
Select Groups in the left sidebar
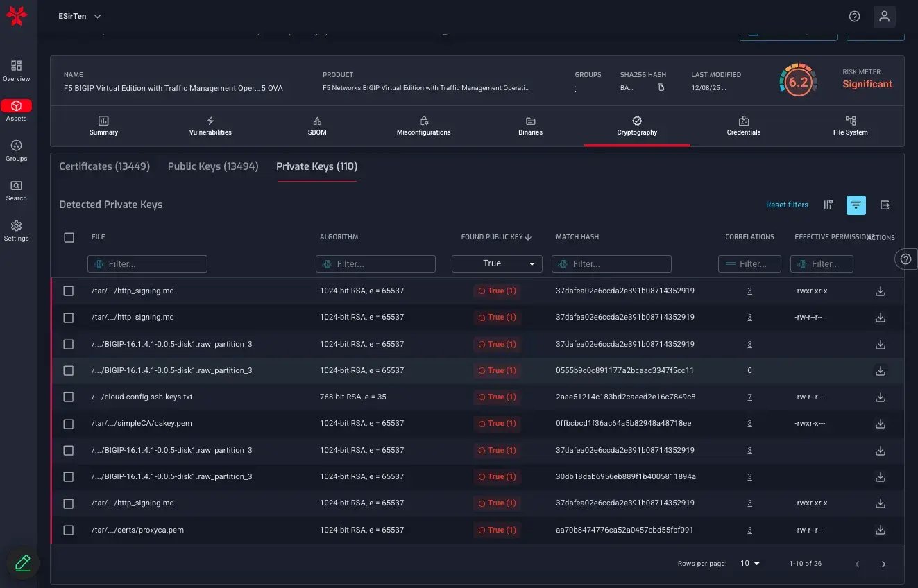16,151
